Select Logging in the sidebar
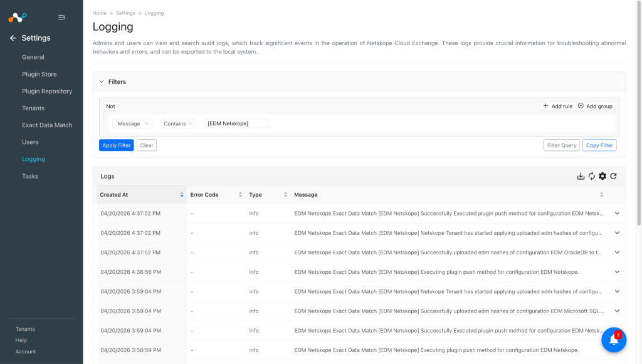The height and width of the screenshot is (364, 642). coord(34,159)
